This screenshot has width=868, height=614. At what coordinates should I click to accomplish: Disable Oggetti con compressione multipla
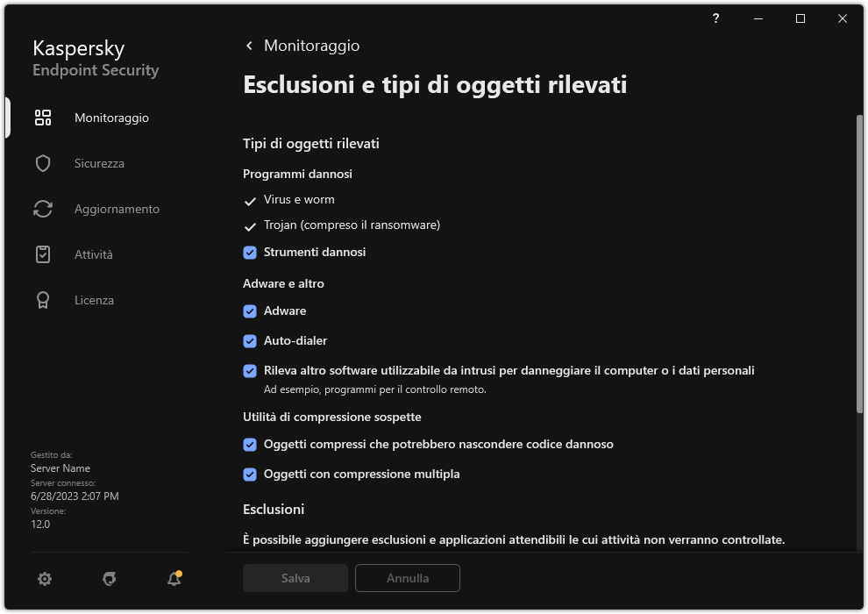pyautogui.click(x=250, y=474)
